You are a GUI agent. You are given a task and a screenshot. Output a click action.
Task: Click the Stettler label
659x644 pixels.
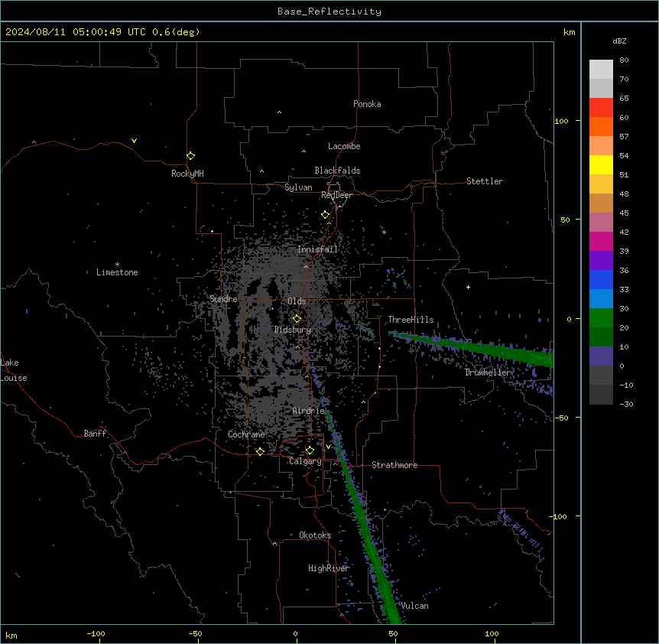coord(485,181)
